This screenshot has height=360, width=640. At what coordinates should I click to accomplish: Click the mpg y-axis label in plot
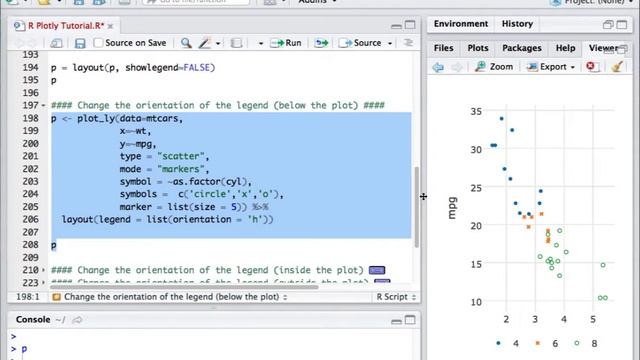tap(452, 208)
